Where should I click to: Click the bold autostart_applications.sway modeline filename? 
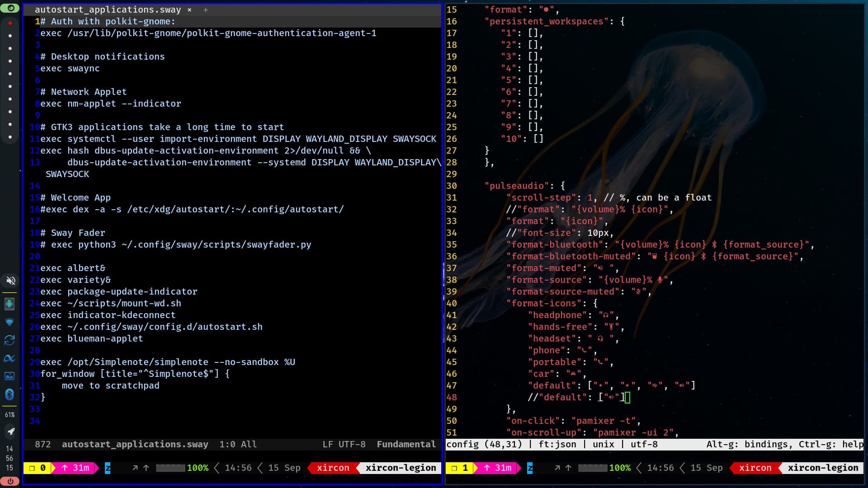point(135,444)
